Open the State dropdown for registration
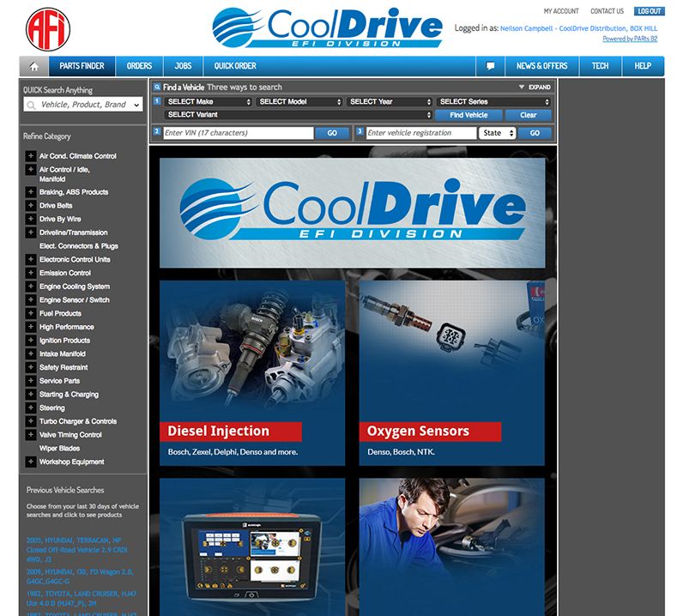683x616 pixels. [498, 133]
